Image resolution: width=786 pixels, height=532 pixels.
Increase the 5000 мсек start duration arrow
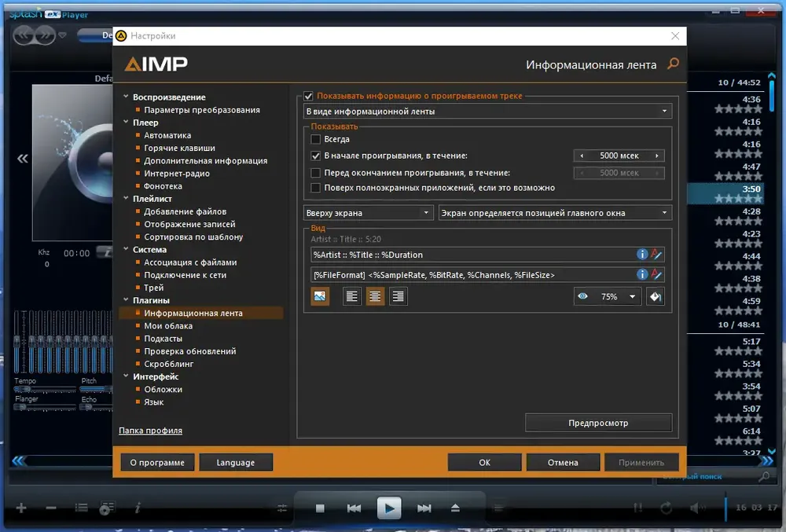(656, 156)
